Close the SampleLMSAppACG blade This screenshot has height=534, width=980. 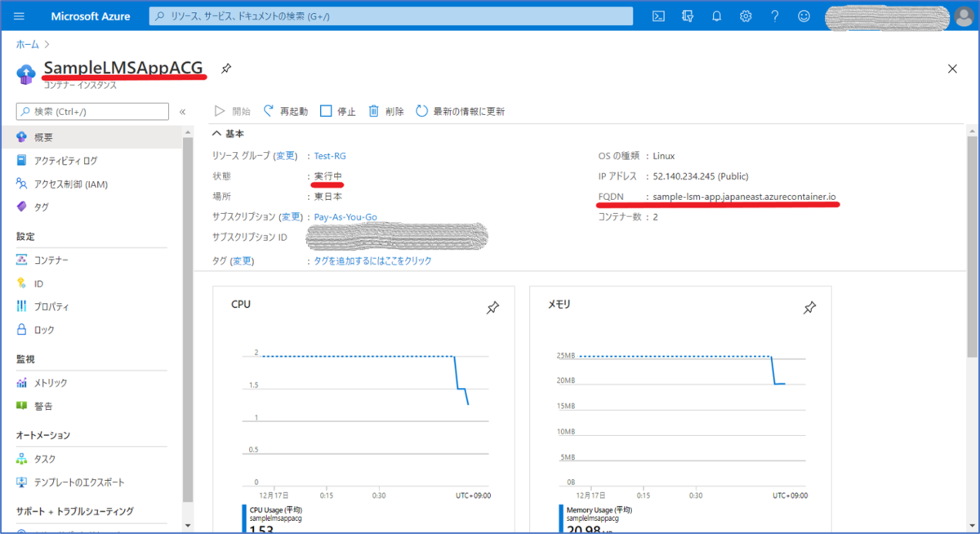pyautogui.click(x=952, y=69)
